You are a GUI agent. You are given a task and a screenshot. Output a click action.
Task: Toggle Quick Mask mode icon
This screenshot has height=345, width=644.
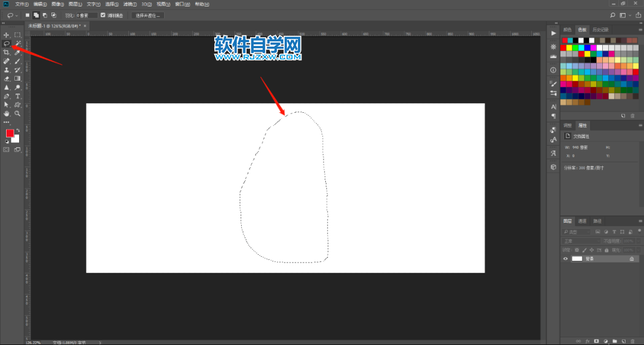point(6,150)
